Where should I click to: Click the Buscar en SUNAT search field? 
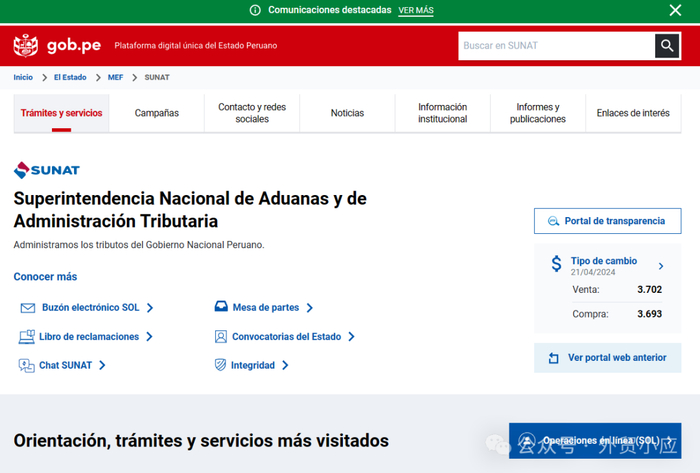pos(557,46)
